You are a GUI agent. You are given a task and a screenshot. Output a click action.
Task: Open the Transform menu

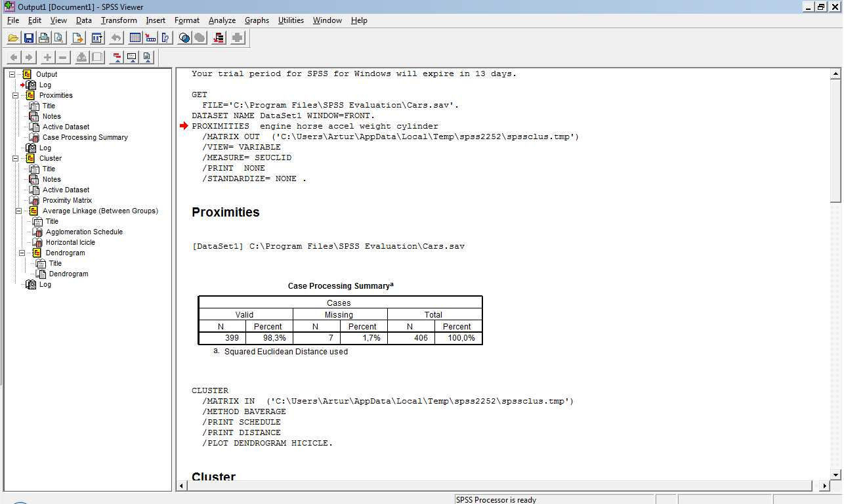pyautogui.click(x=119, y=20)
